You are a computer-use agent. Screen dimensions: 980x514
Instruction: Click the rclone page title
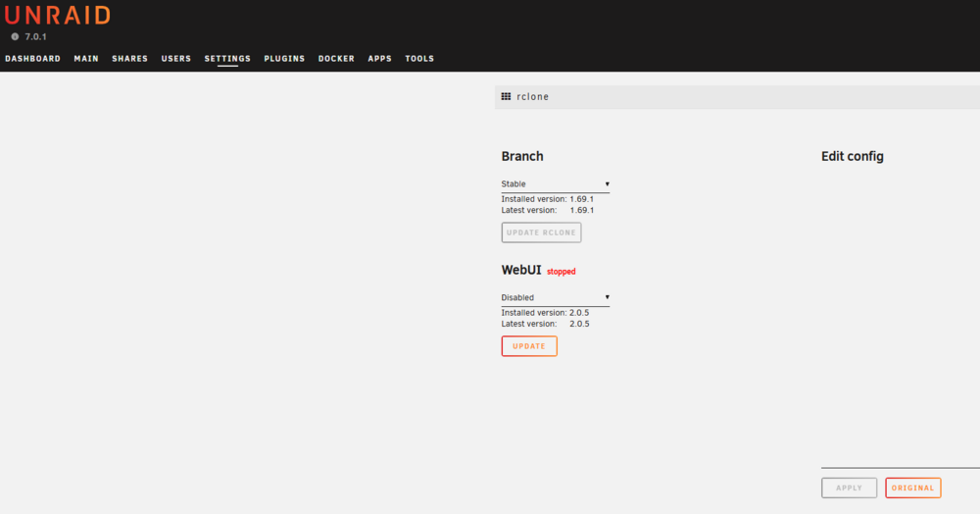pos(533,97)
